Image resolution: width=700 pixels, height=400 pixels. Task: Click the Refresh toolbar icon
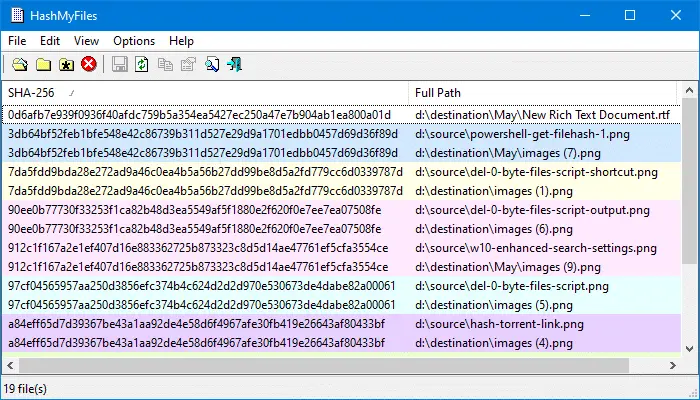point(142,64)
